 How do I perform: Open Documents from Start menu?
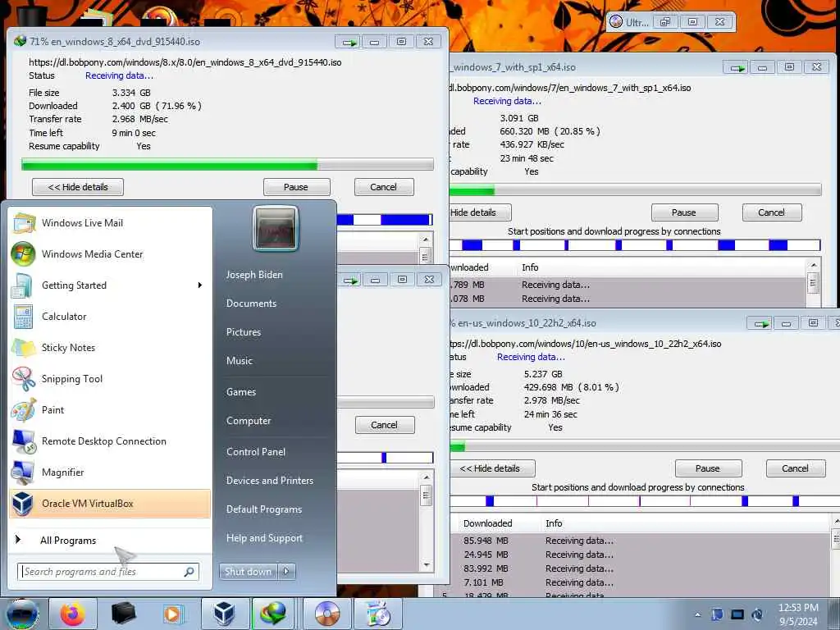pos(251,304)
